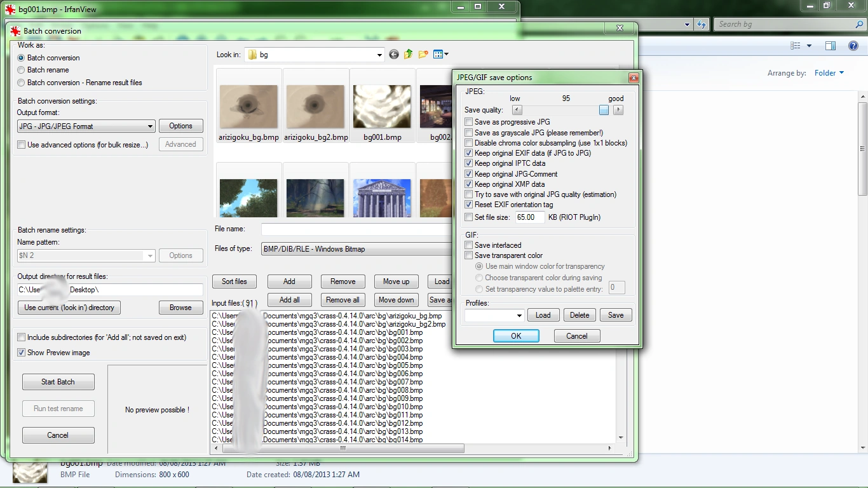Toggle Keep original JPG-Comment
868x488 pixels.
coord(469,174)
